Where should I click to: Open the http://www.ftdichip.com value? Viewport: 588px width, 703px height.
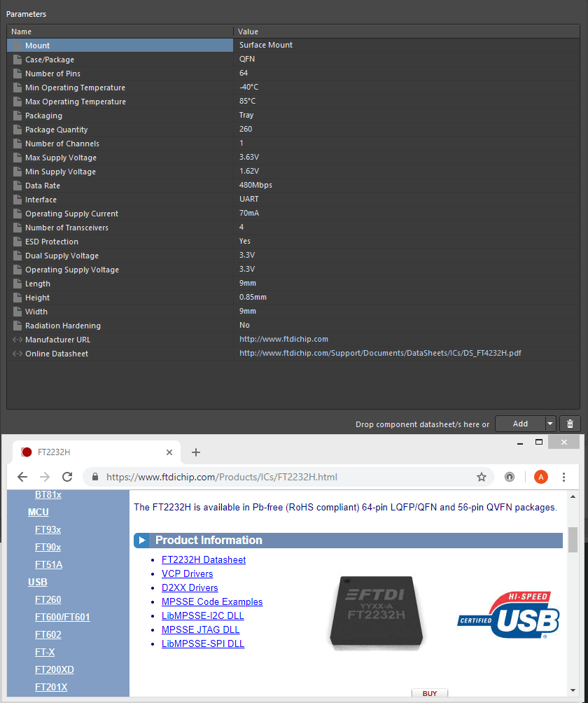click(283, 339)
